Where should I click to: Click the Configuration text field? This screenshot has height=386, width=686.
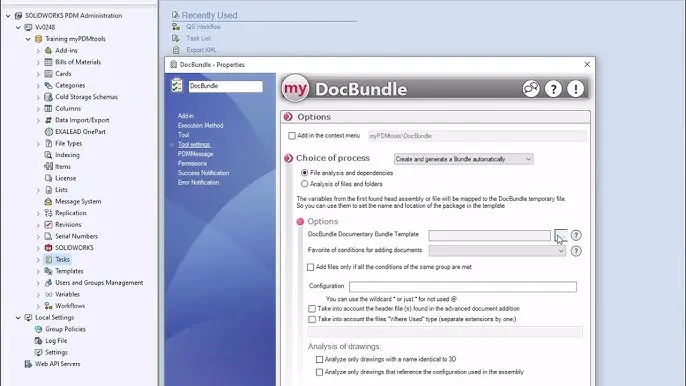(x=463, y=287)
